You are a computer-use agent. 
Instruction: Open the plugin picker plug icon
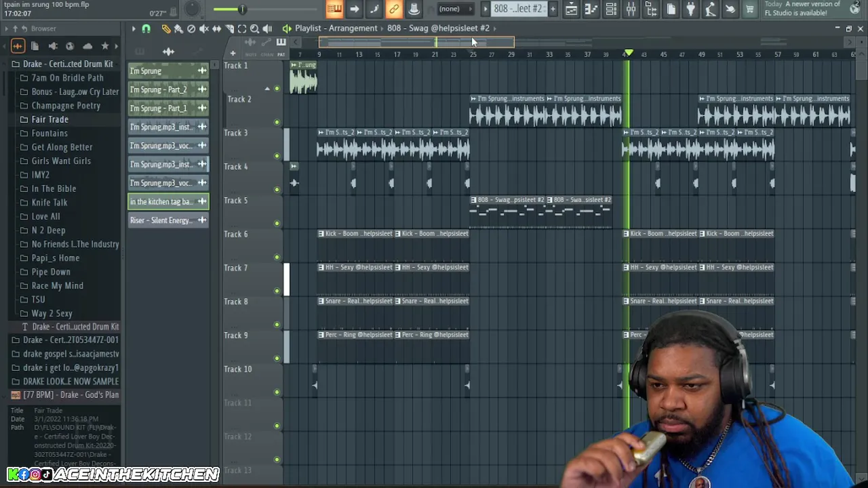pos(690,9)
